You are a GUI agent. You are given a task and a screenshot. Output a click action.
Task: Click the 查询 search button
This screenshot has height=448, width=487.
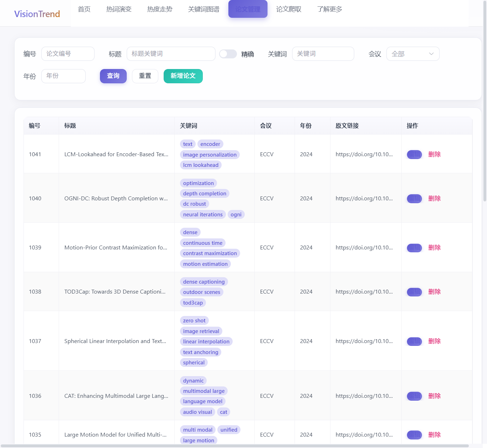(x=113, y=76)
